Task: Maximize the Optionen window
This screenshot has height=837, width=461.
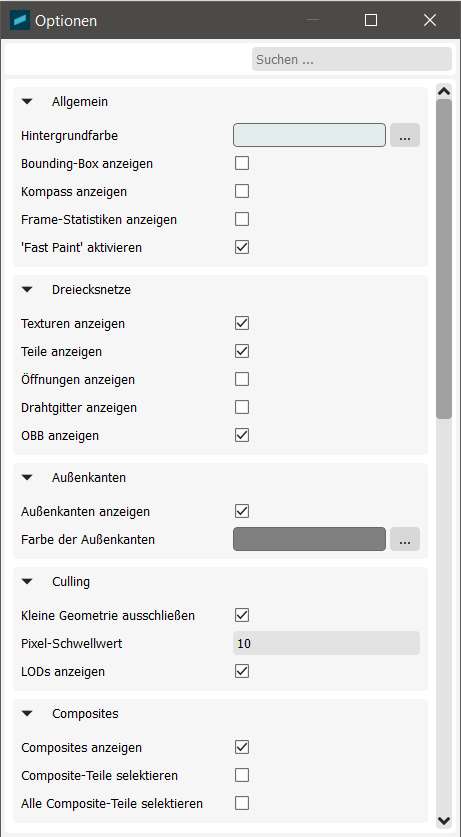Action: coord(371,20)
